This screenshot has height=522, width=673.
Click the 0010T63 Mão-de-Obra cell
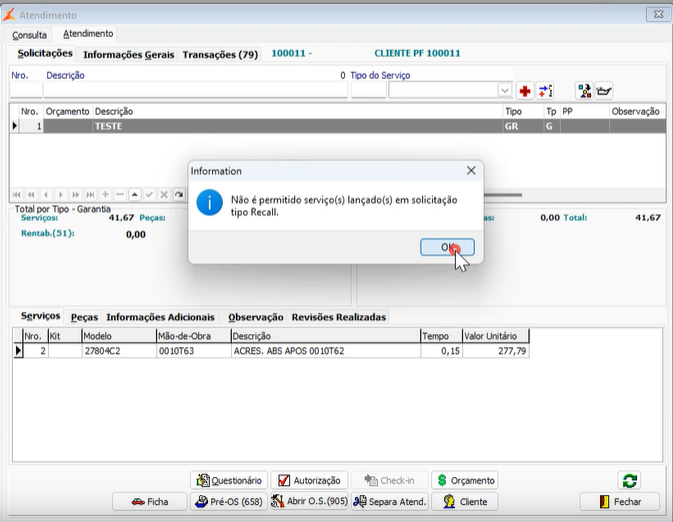click(x=193, y=351)
